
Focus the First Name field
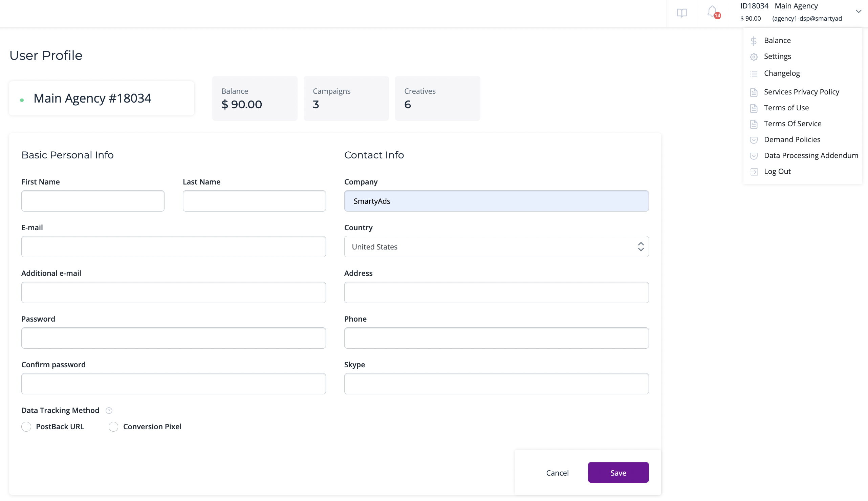93,201
